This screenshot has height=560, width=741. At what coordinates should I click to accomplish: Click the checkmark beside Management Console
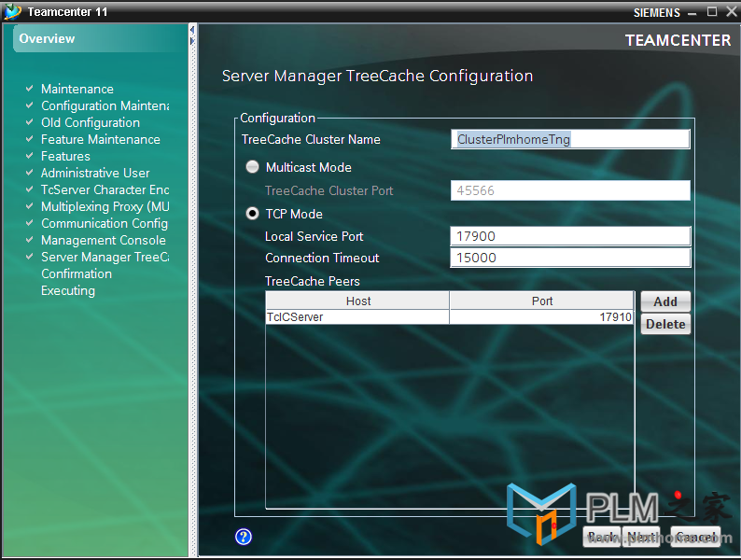(x=29, y=240)
